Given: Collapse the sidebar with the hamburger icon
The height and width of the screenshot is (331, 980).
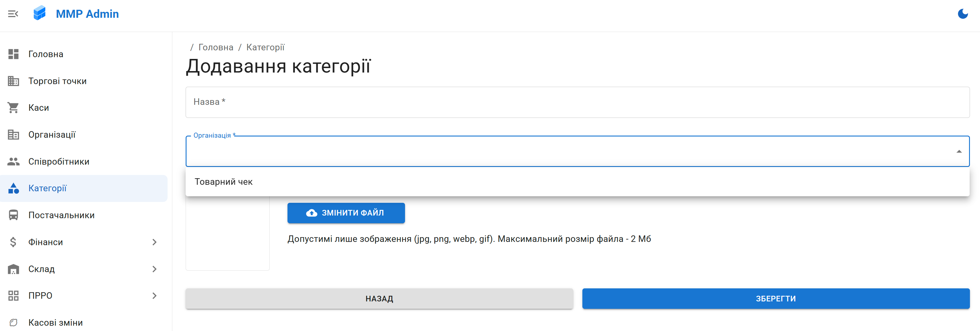Looking at the screenshot, I should pyautogui.click(x=13, y=14).
